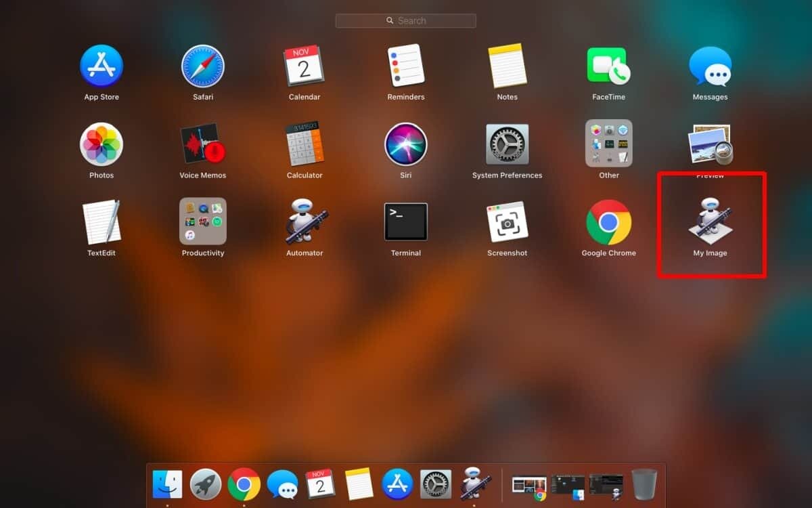This screenshot has height=508, width=812.
Task: Launch the Preview app
Action: [710, 144]
